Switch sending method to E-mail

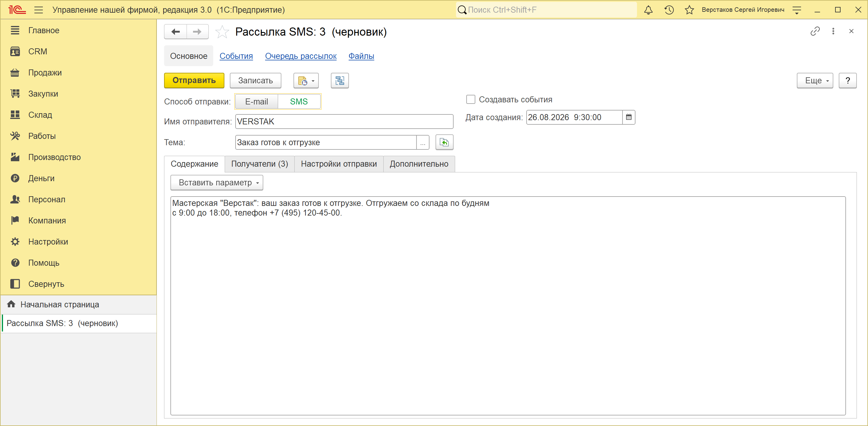[x=256, y=101]
